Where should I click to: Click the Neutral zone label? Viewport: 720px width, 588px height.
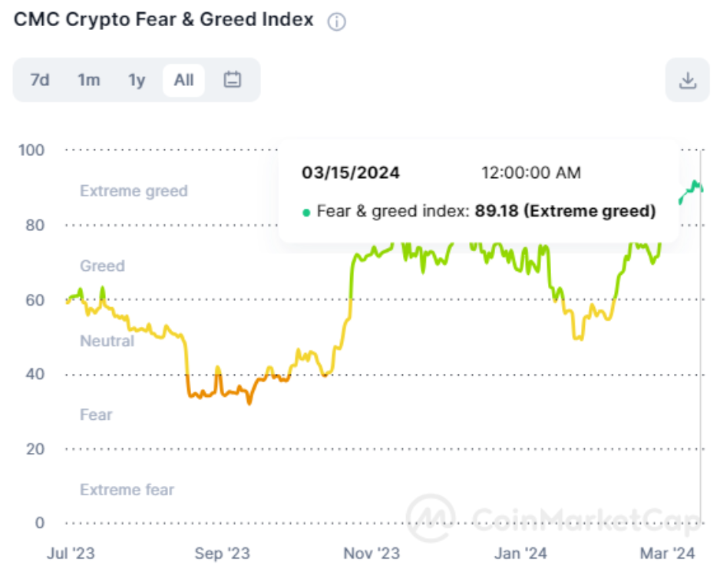107,340
